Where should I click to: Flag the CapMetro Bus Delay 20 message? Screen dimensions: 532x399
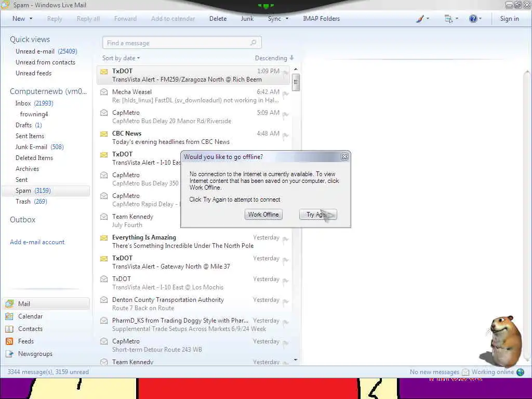(286, 114)
